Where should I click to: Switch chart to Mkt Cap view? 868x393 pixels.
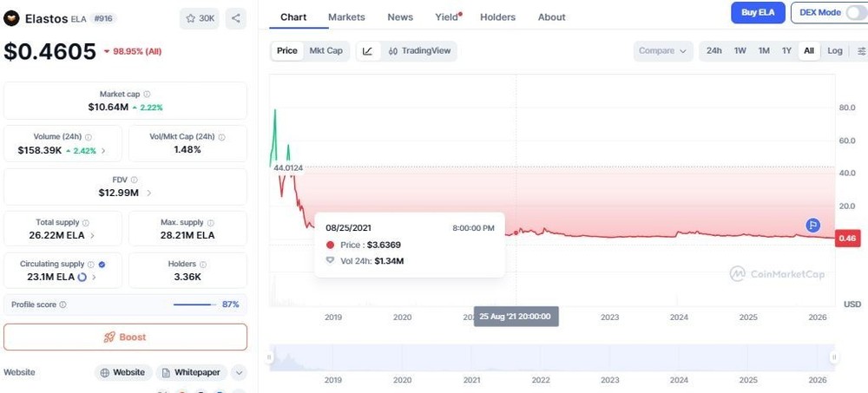pyautogui.click(x=326, y=51)
